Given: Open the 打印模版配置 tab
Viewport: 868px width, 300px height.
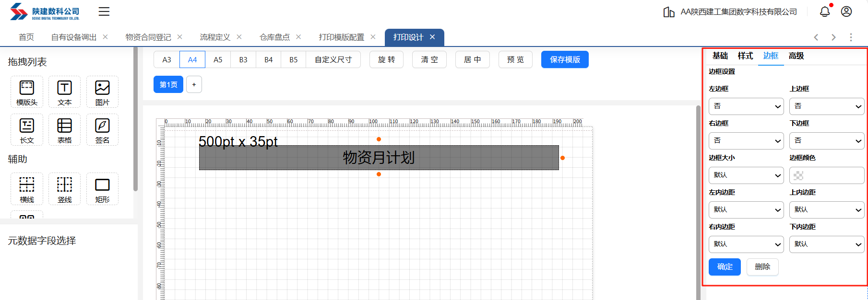Looking at the screenshot, I should click(341, 37).
